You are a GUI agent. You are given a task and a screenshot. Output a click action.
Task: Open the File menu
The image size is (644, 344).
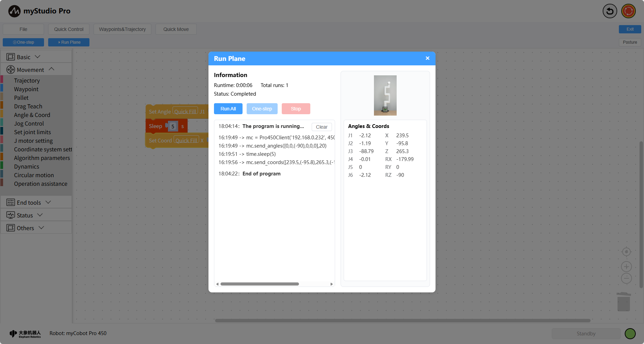23,29
